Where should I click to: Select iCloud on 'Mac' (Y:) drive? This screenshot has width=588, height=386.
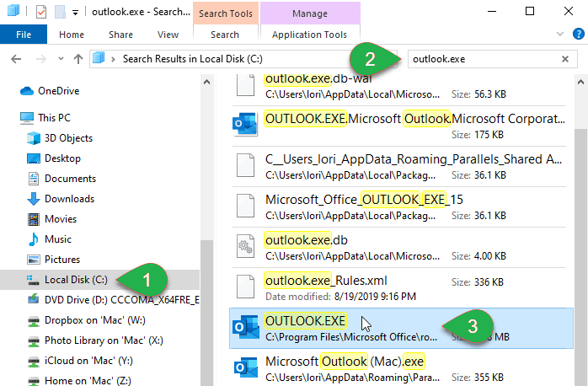point(88,361)
